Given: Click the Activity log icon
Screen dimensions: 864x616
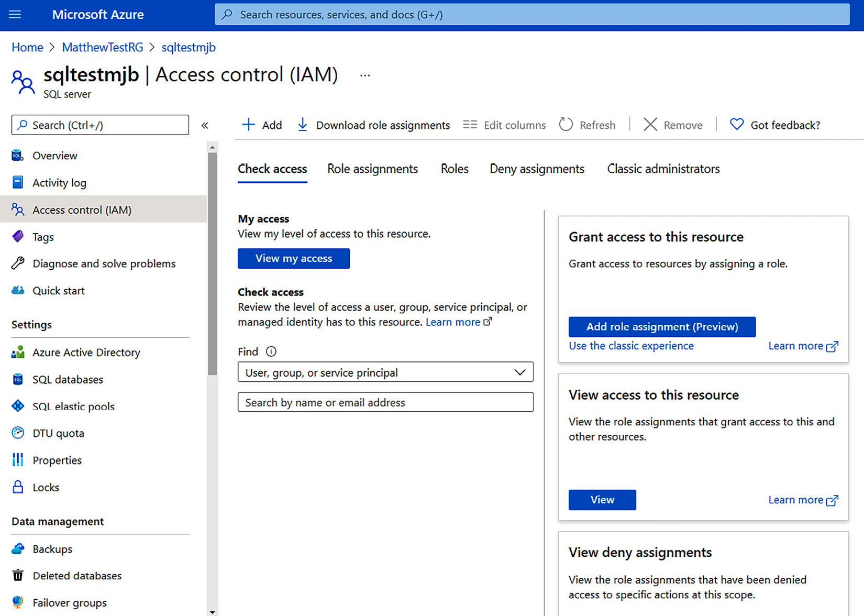Looking at the screenshot, I should point(17,182).
